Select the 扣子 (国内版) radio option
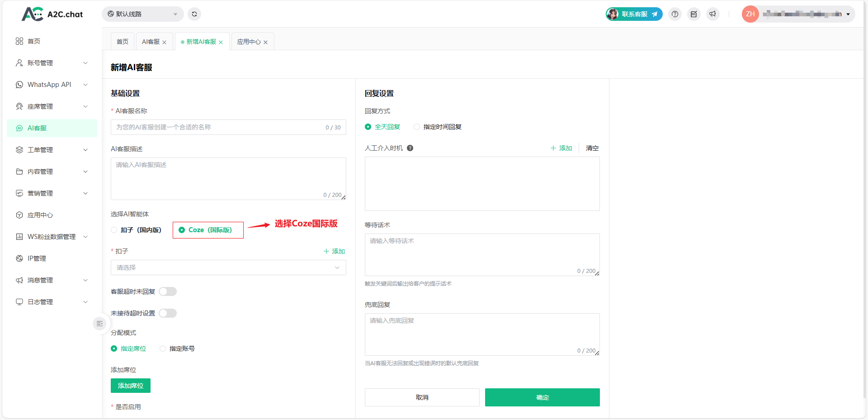868x420 pixels. pos(114,230)
